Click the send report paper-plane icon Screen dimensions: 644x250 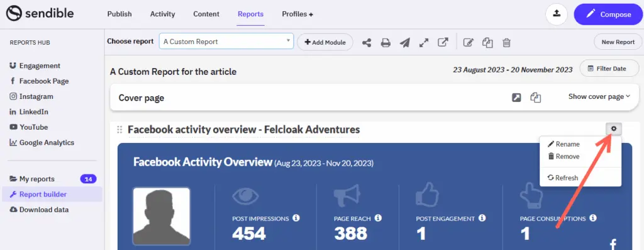(405, 42)
